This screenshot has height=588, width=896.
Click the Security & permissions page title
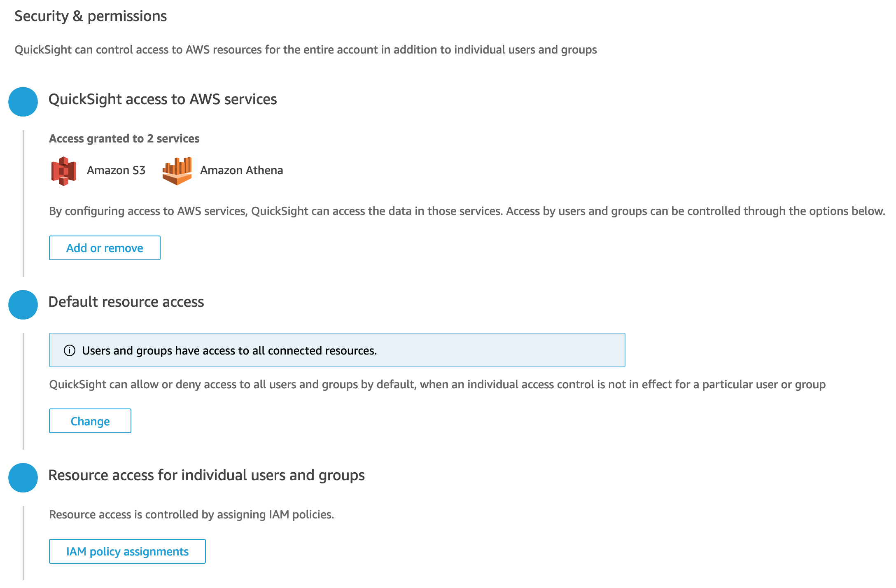coord(91,16)
